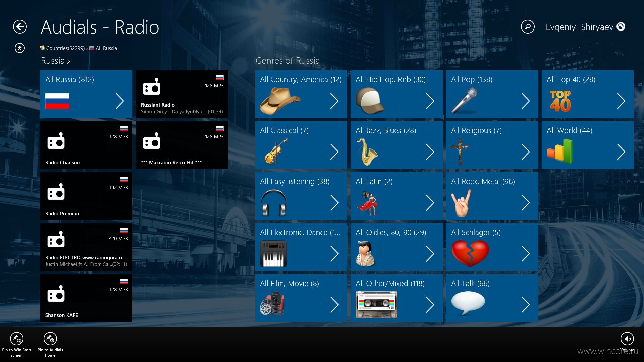Click the film projector icon
This screenshot has width=644, height=362.
tap(272, 304)
